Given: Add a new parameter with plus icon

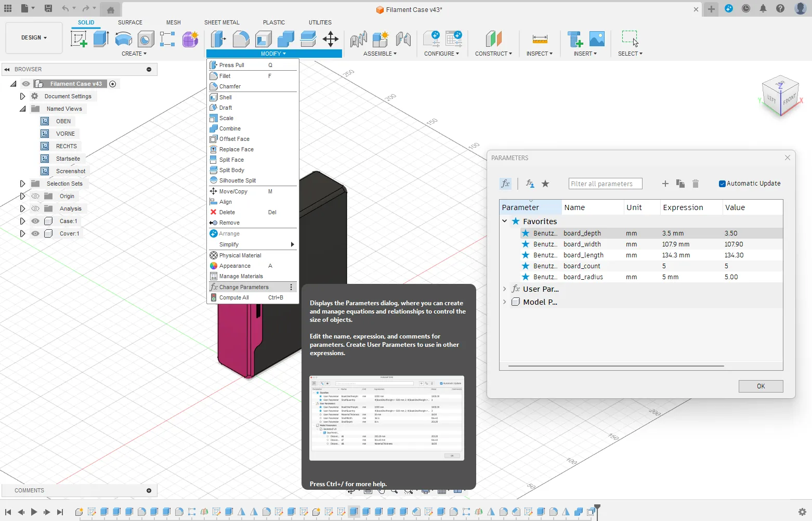Looking at the screenshot, I should point(665,184).
